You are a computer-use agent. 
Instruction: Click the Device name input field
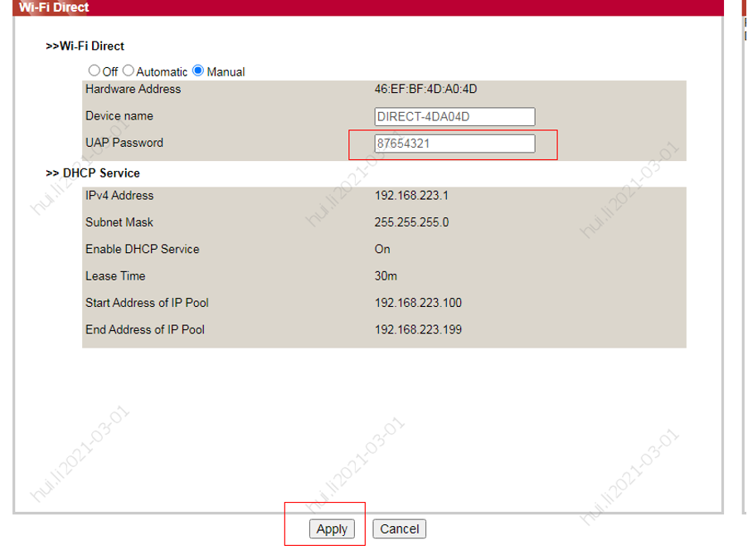pyautogui.click(x=454, y=117)
